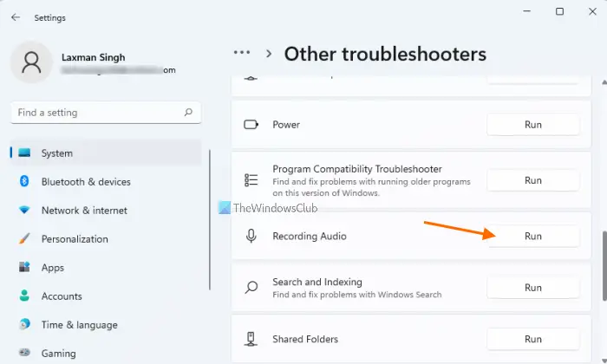The image size is (607, 364).
Task: Click the Power battery icon
Action: [x=251, y=125]
